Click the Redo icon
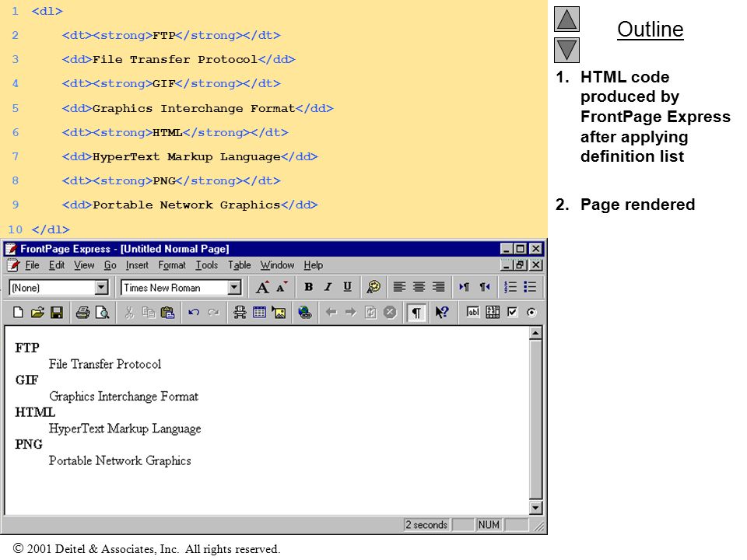This screenshot has height=560, width=747. pyautogui.click(x=213, y=313)
